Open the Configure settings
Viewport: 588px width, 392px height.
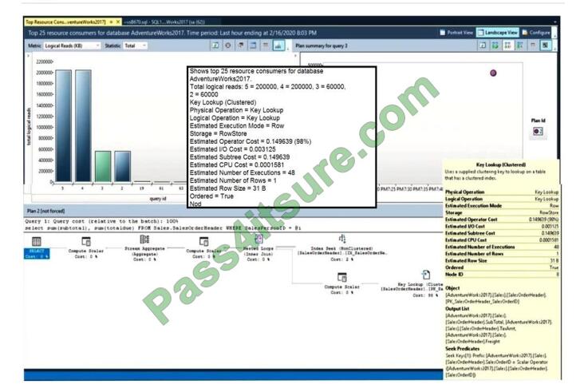(536, 33)
